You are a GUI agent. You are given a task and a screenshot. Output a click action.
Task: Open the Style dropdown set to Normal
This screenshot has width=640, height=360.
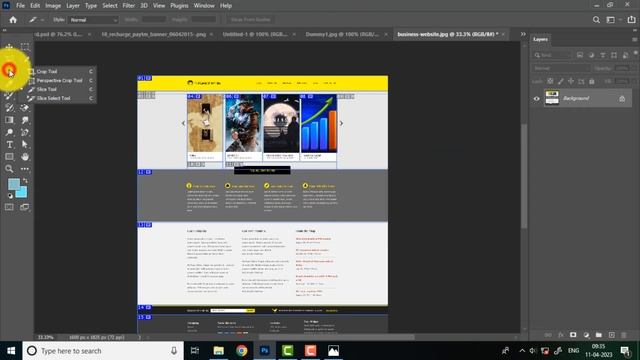(93, 20)
